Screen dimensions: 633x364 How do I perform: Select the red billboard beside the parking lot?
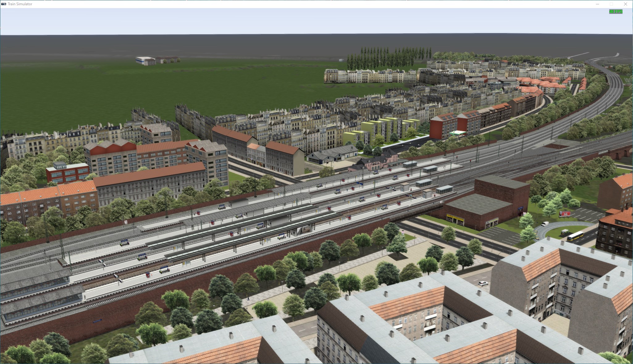coord(565,214)
